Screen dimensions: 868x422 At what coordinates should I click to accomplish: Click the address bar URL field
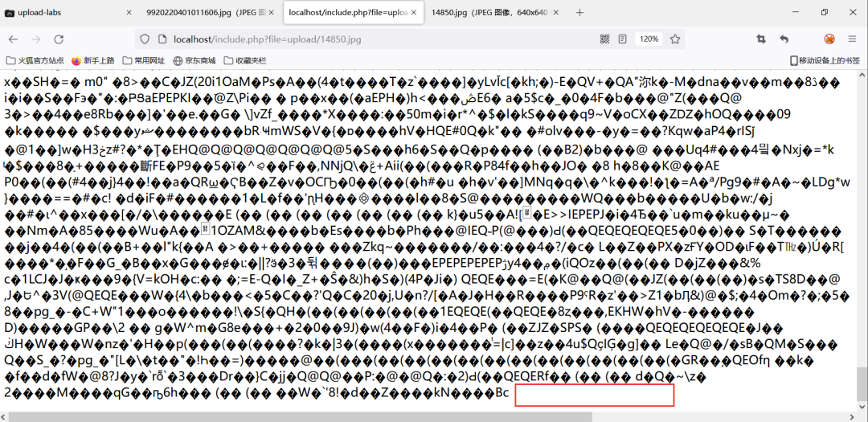[362, 39]
